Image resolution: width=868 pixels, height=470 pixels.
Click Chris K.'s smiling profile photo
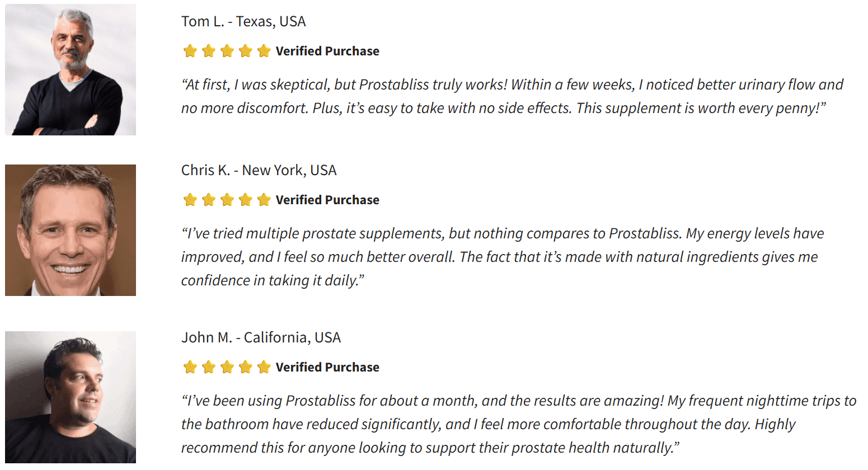(71, 230)
